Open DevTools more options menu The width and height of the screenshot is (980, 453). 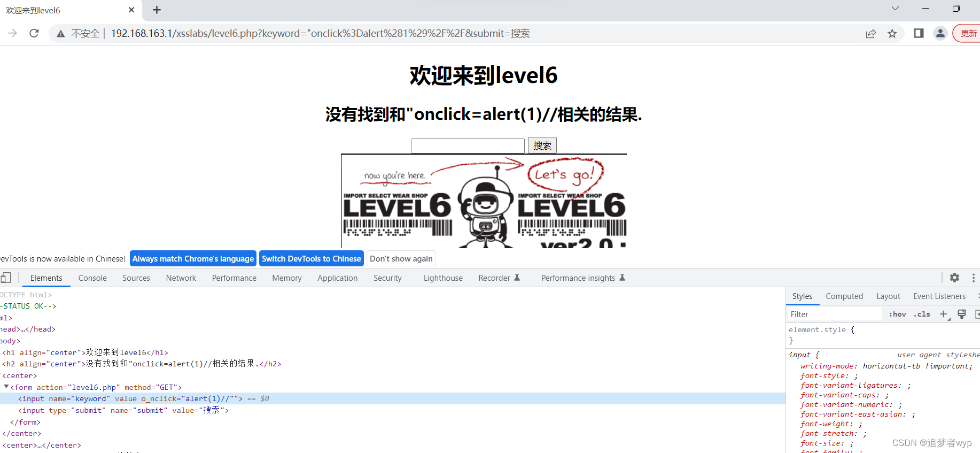coord(974,278)
